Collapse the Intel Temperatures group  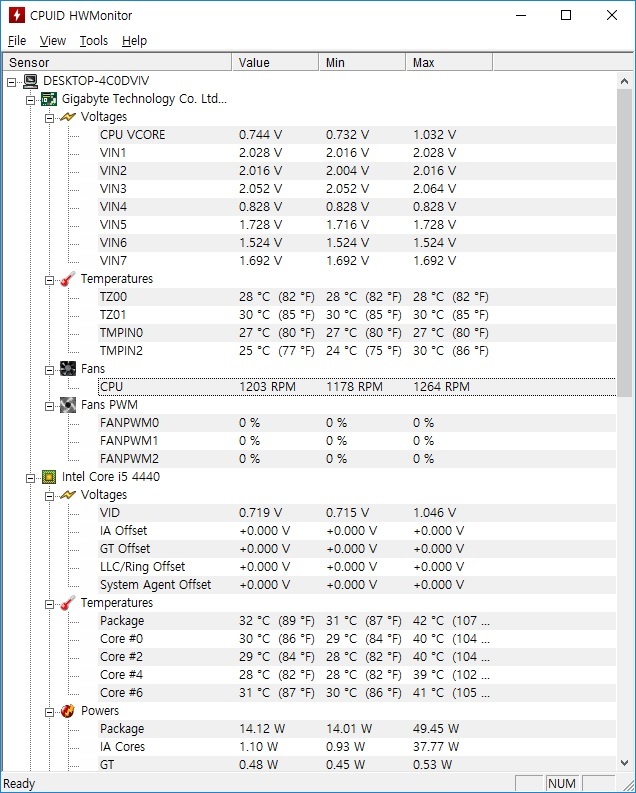point(49,604)
